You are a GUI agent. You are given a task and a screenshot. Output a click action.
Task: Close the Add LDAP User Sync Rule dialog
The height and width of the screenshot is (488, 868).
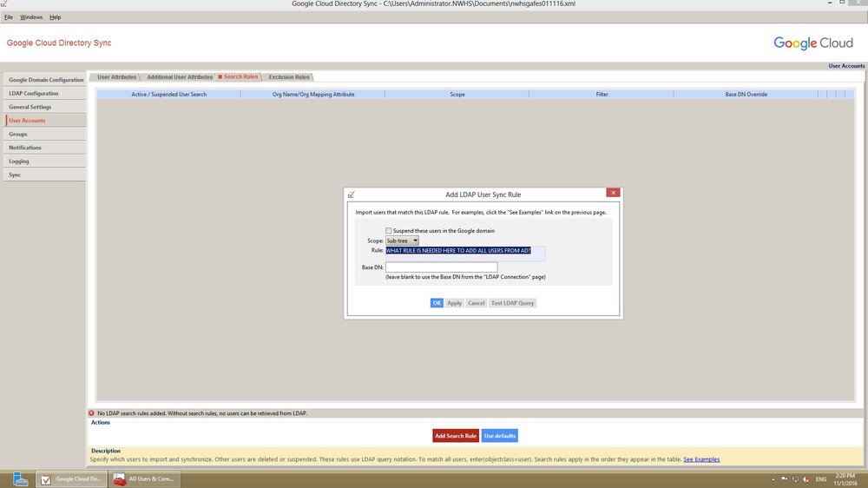click(613, 193)
